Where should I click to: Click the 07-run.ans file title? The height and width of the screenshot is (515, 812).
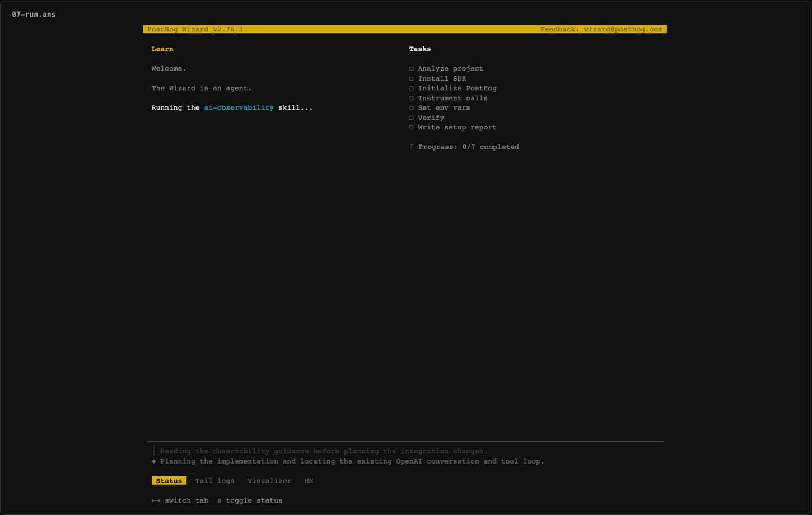[x=34, y=15]
